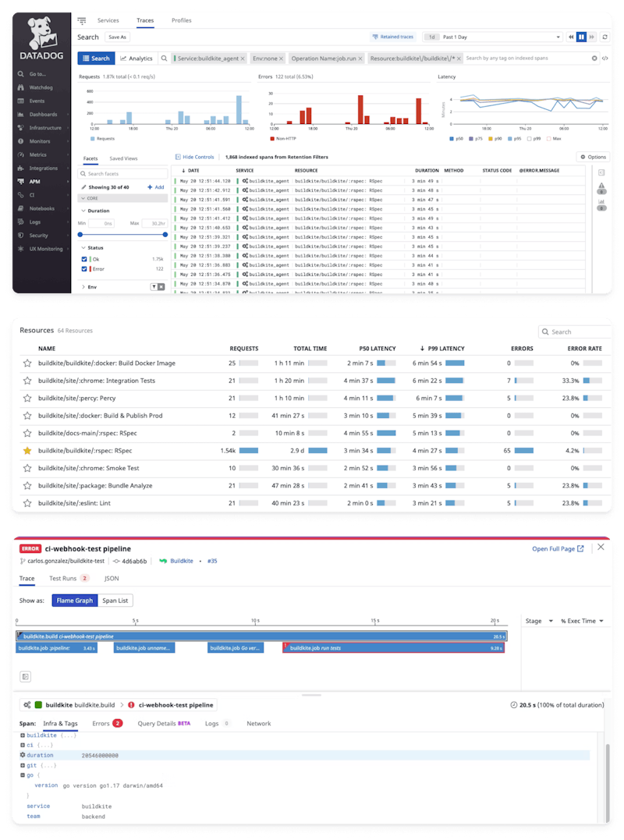This screenshot has width=624, height=840.
Task: Click the magnifier icon beside Analytics
Action: [164, 58]
